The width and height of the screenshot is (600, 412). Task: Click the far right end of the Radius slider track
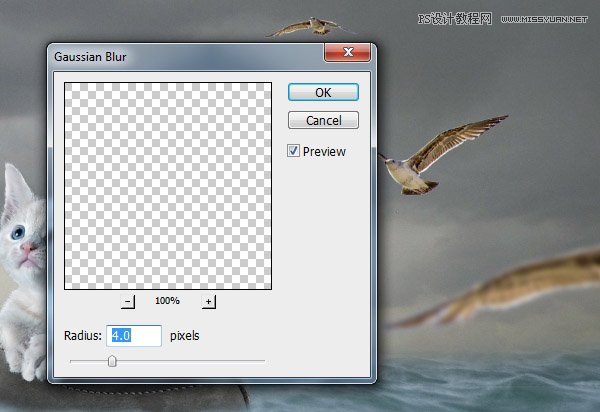(x=263, y=360)
